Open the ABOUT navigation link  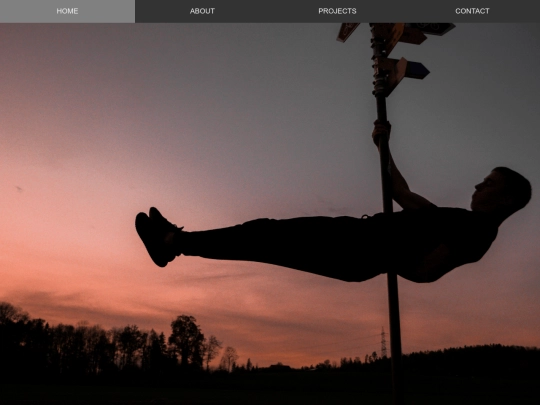coord(202,11)
